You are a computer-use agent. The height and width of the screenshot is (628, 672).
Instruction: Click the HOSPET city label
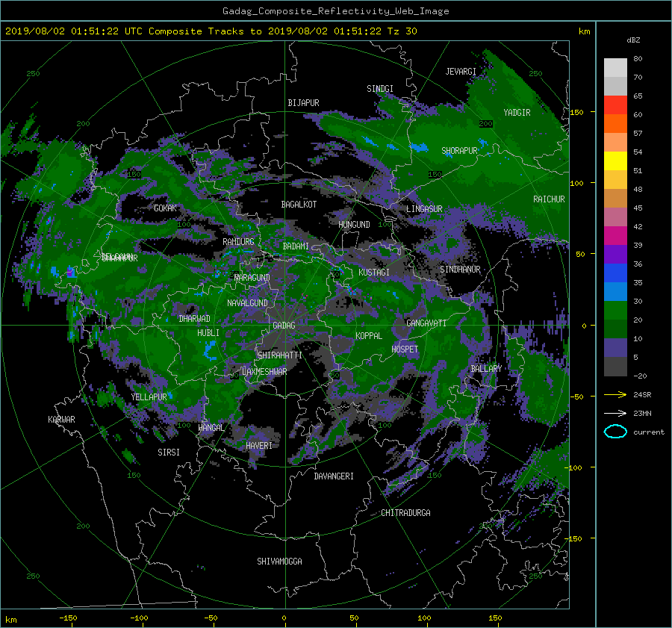(405, 349)
